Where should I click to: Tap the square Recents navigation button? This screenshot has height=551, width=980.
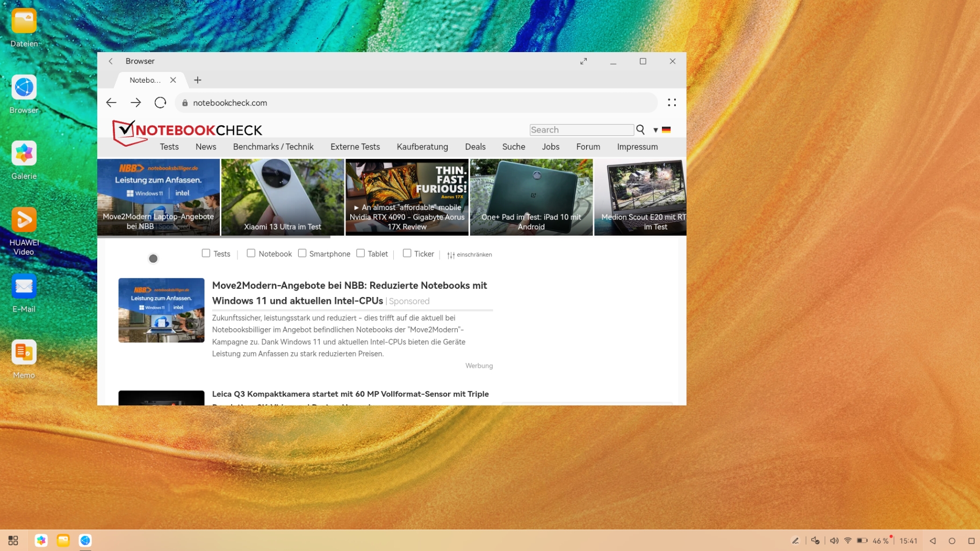[971, 541]
